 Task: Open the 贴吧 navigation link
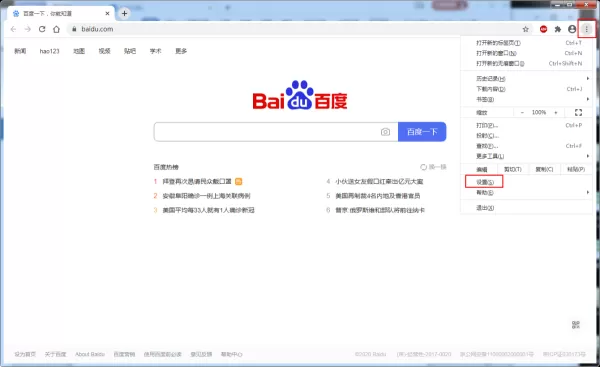(130, 51)
